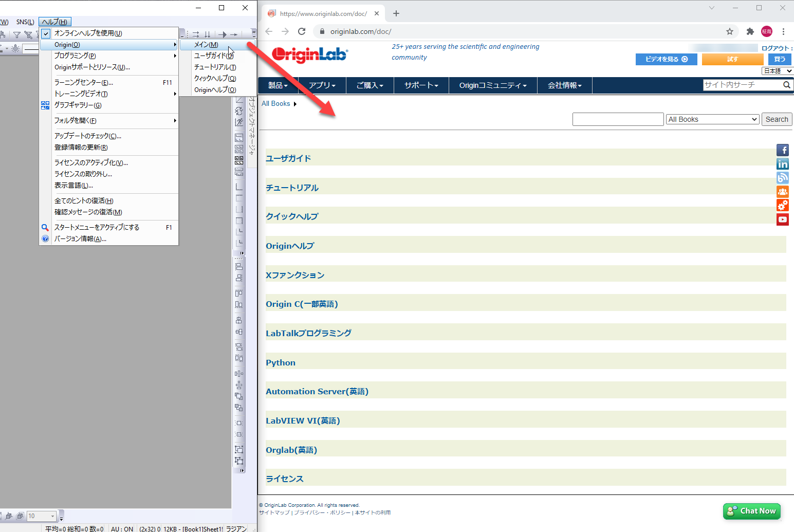Click the right-pointing arrows toolbar icon

[196, 34]
